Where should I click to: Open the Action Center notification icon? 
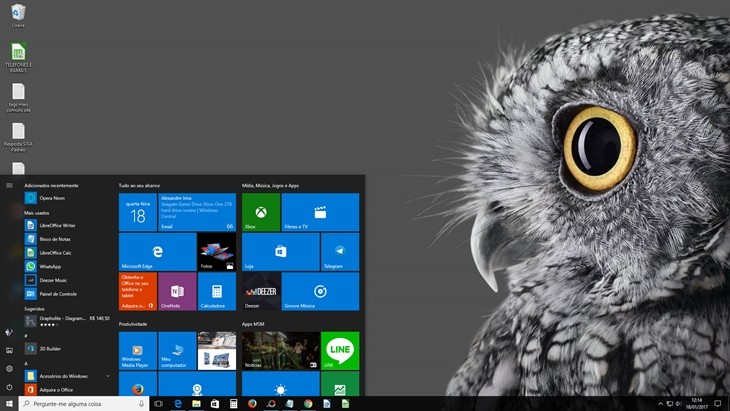click(718, 404)
